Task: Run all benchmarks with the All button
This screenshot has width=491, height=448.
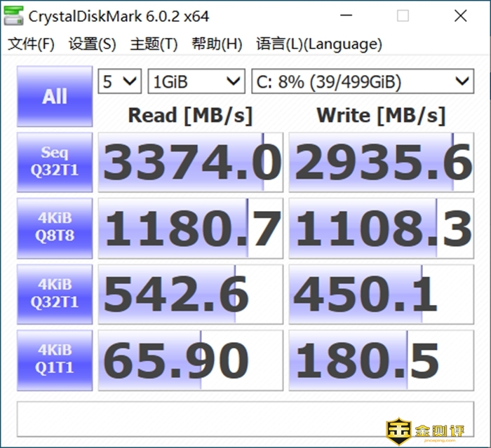Action: coord(55,97)
